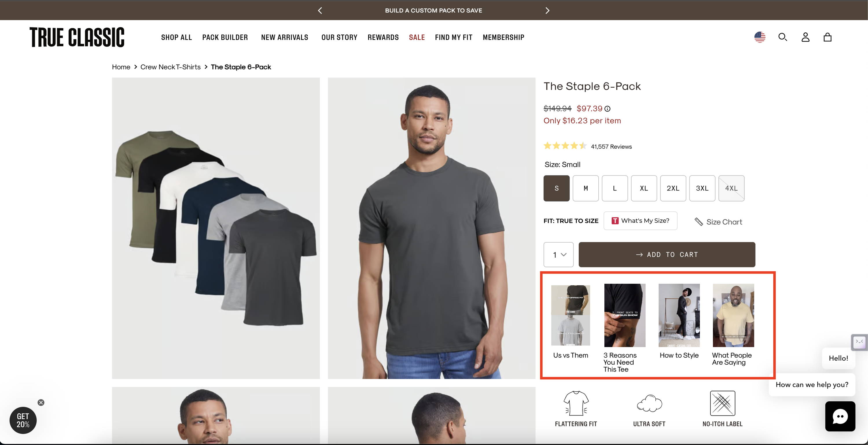Image resolution: width=868 pixels, height=445 pixels.
Task: Click the search icon in the header
Action: (783, 36)
